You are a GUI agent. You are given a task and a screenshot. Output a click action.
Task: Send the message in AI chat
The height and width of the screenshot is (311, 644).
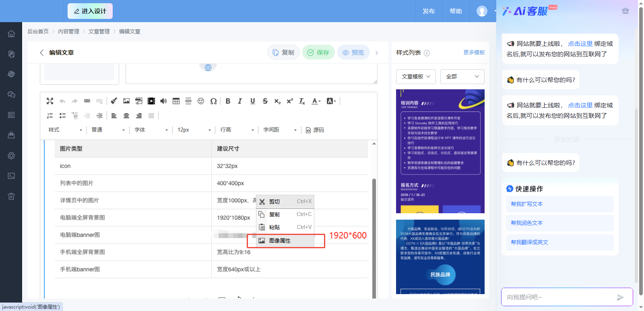click(x=620, y=297)
